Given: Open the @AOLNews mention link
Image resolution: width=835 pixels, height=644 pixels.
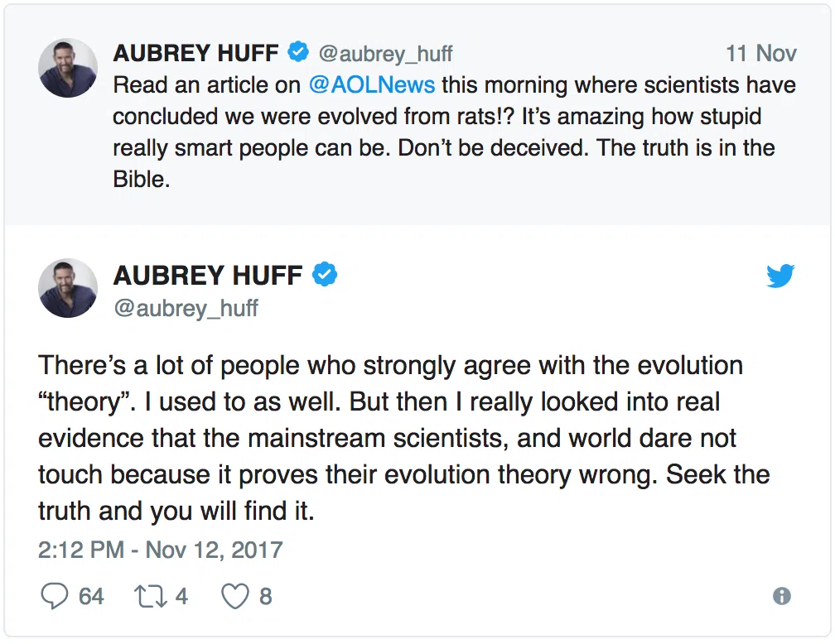Looking at the screenshot, I should [x=371, y=85].
